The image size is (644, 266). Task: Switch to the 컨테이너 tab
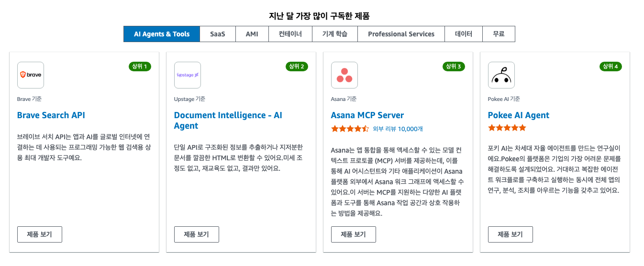click(x=290, y=34)
